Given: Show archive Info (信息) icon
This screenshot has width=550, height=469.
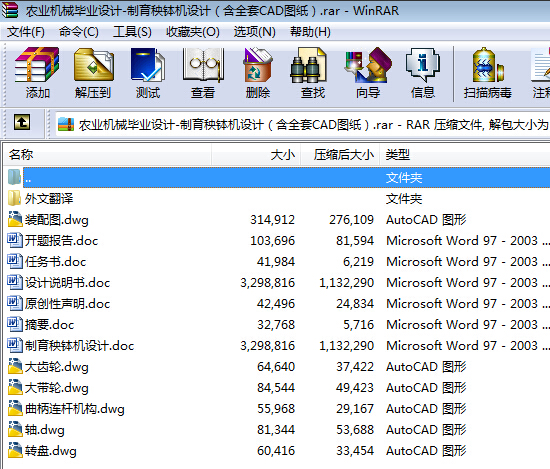Looking at the screenshot, I should coord(423,66).
